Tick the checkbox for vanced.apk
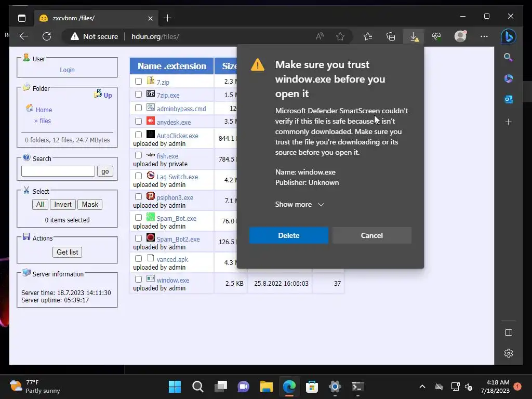This screenshot has height=399, width=532. click(x=138, y=259)
